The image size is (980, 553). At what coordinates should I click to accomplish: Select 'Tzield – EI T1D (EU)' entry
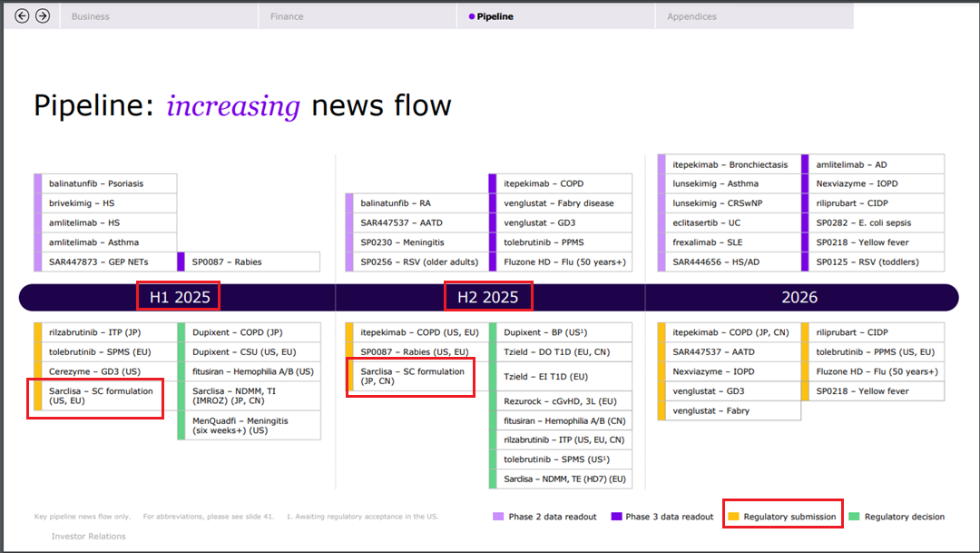pos(560,377)
